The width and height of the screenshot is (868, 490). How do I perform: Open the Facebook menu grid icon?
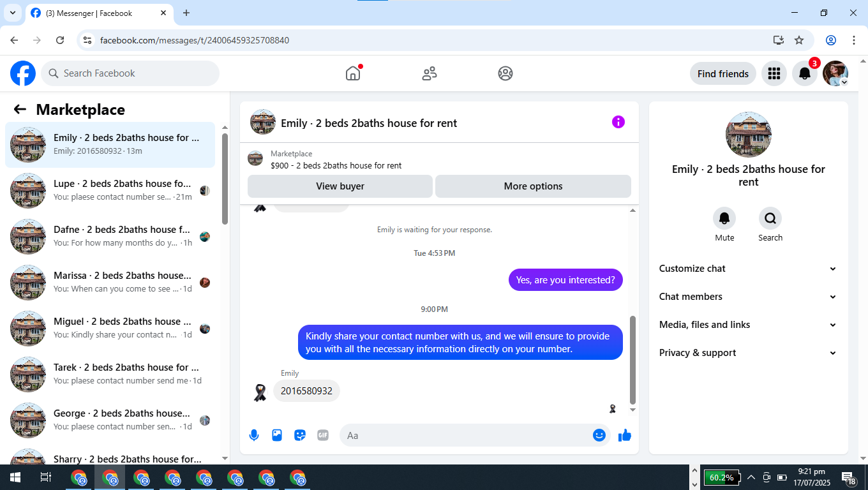[774, 73]
